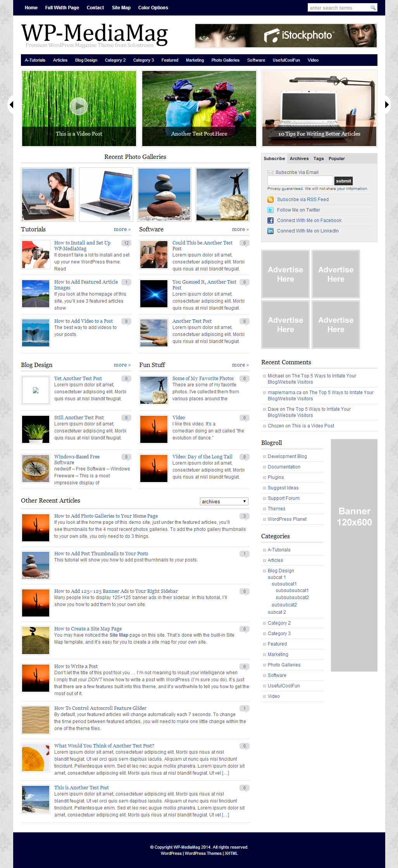Click the email envelope icon
The width and height of the screenshot is (398, 868).
coord(271,172)
